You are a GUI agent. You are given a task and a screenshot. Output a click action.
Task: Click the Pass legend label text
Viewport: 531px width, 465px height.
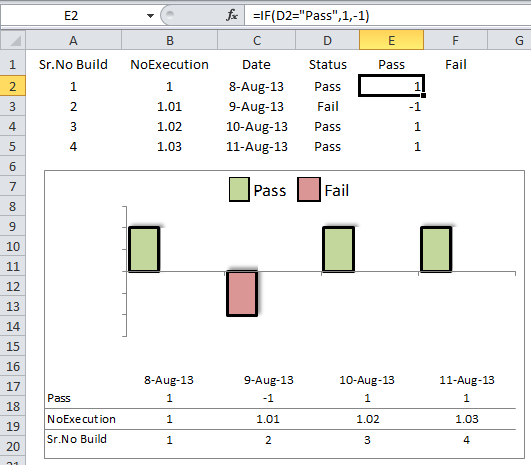270,190
